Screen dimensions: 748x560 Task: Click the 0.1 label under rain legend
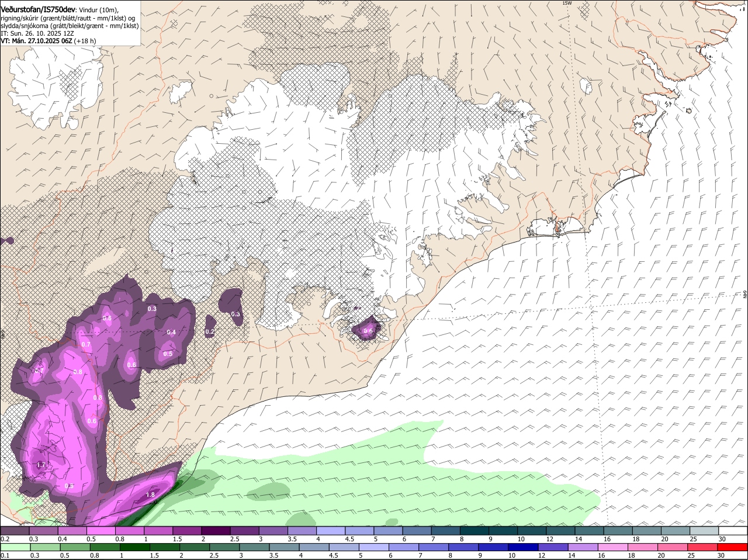coord(5,555)
